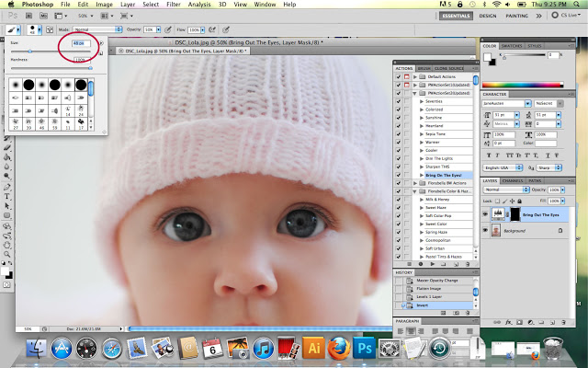This screenshot has height=368, width=588.
Task: Open the Layer menu
Action: click(x=128, y=4)
